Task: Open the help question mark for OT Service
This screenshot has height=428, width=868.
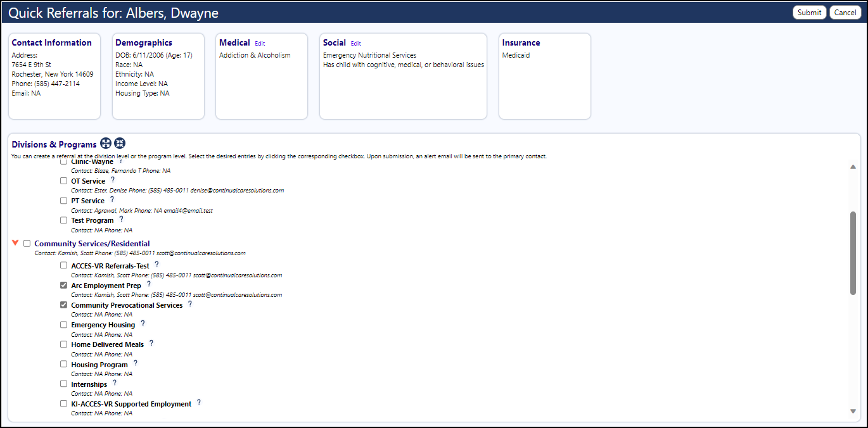Action: point(112,180)
